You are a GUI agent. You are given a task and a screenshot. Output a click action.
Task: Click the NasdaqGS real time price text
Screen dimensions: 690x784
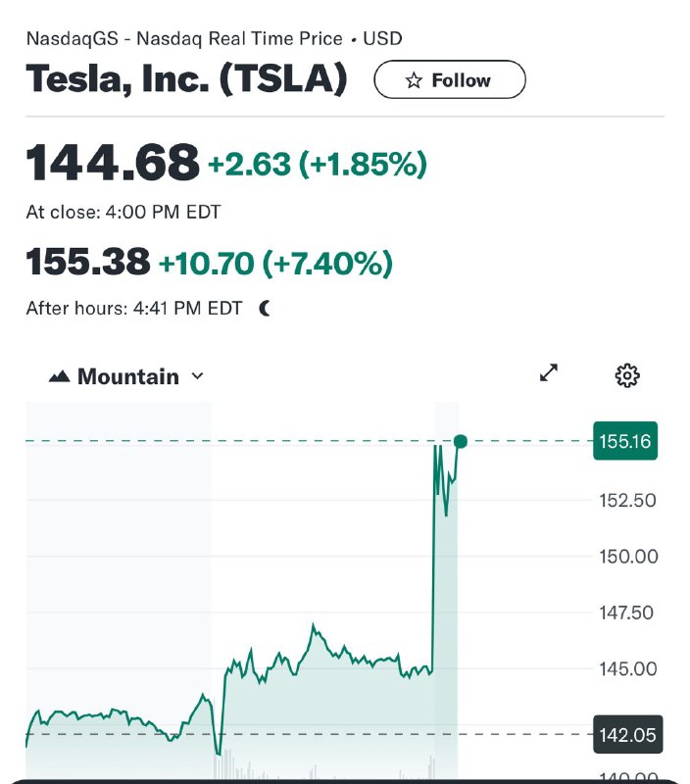[214, 39]
